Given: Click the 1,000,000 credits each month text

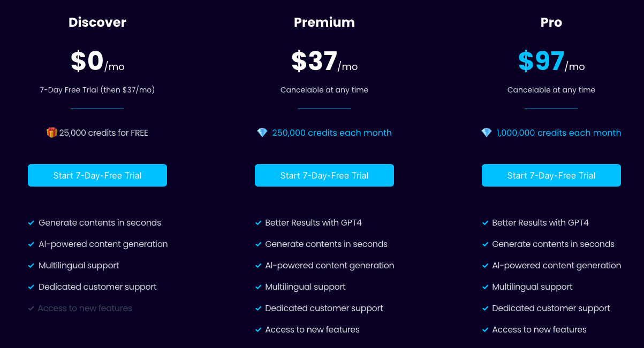Looking at the screenshot, I should (x=559, y=133).
